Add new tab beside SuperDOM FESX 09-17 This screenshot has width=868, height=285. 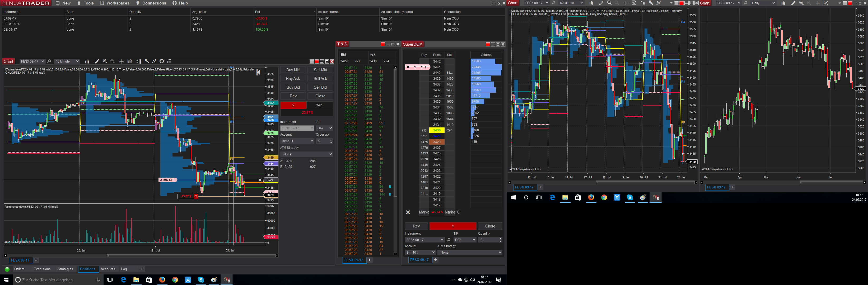(435, 260)
